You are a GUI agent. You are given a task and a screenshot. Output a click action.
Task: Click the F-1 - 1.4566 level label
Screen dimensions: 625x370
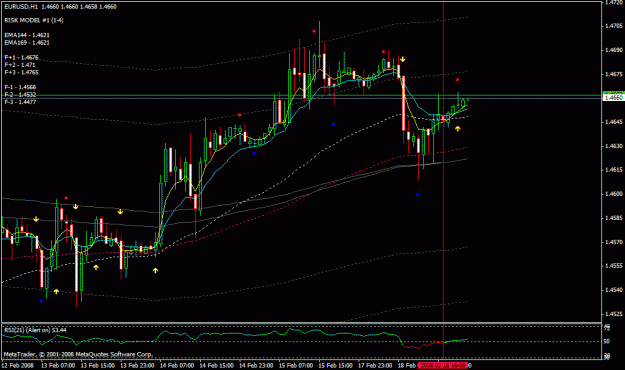coord(20,87)
